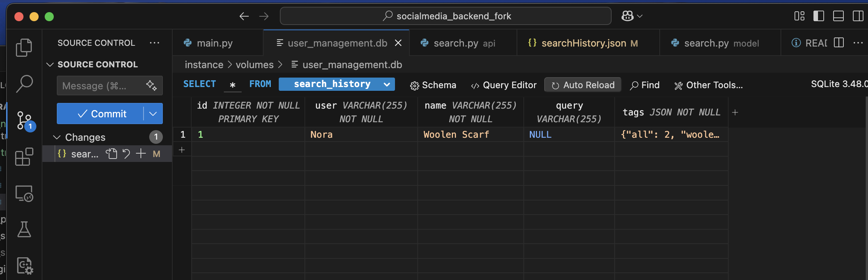Click the volumes breadcrumb
Screen dimensions: 868x280
click(x=254, y=65)
